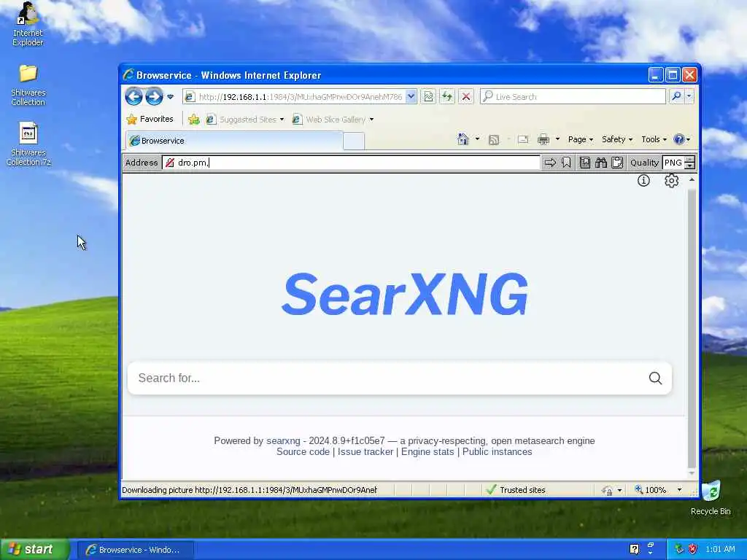The height and width of the screenshot is (560, 747).
Task: Select the Recycle Bin desktop icon
Action: (x=711, y=498)
